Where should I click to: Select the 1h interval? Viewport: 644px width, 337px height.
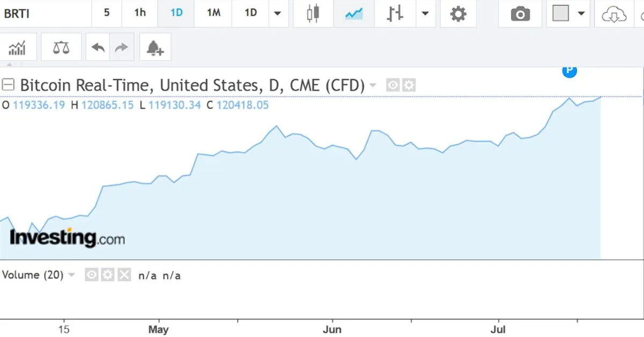[x=140, y=13]
